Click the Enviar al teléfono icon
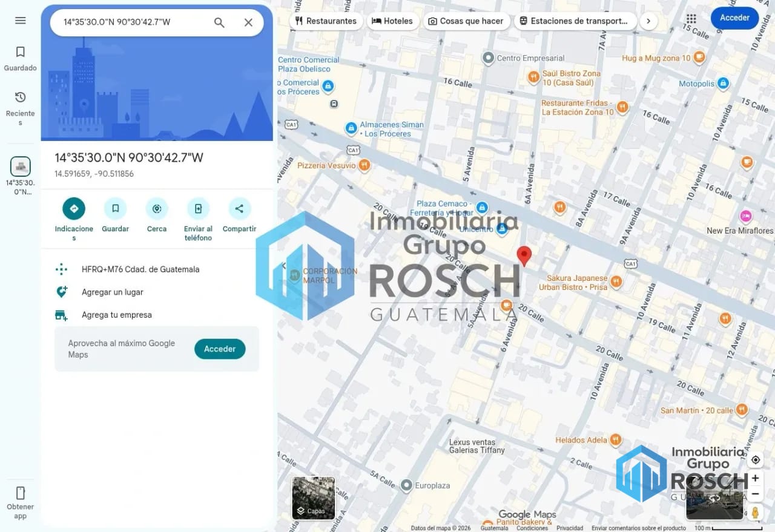 pyautogui.click(x=198, y=209)
